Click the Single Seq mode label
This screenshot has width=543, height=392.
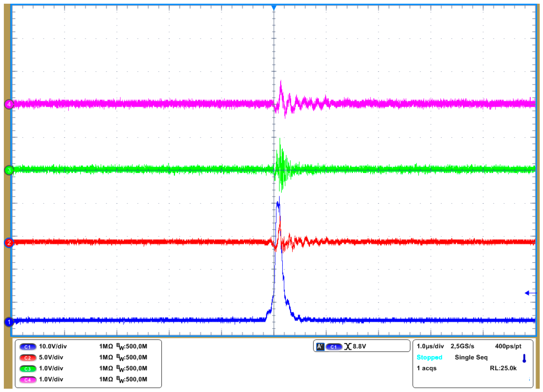click(471, 357)
